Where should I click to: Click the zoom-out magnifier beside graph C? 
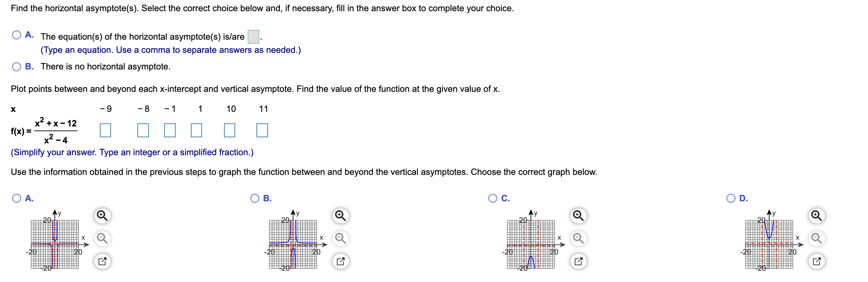[579, 238]
